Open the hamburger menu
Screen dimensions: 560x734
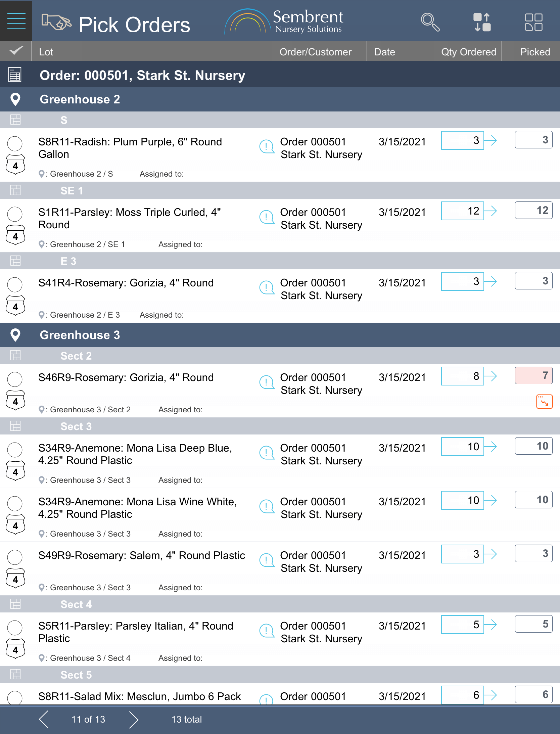point(16,21)
